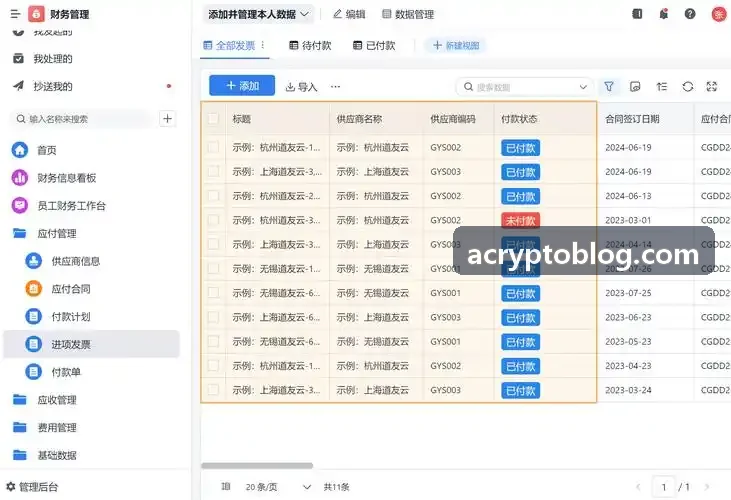
Task: Open 编辑 in the top bar
Action: coord(349,14)
